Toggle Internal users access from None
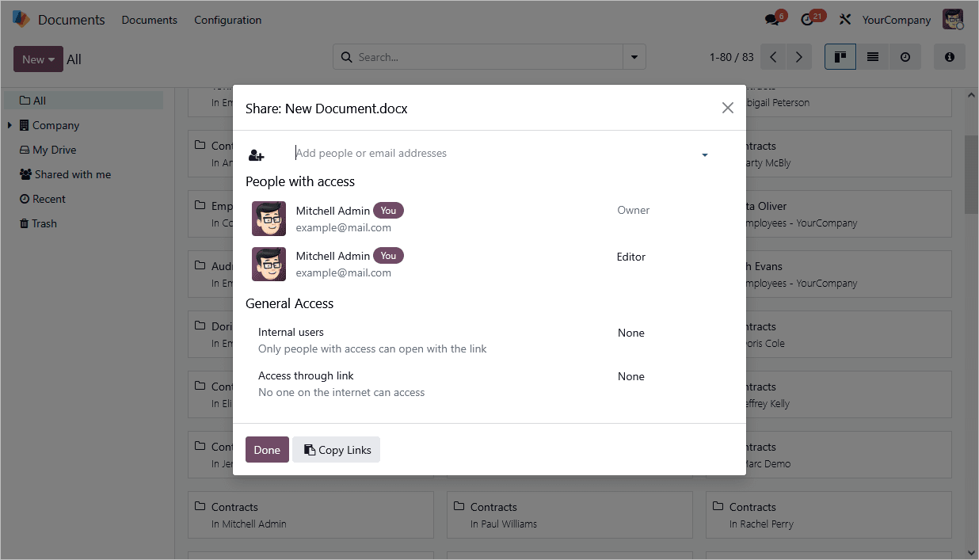The image size is (979, 560). point(631,333)
